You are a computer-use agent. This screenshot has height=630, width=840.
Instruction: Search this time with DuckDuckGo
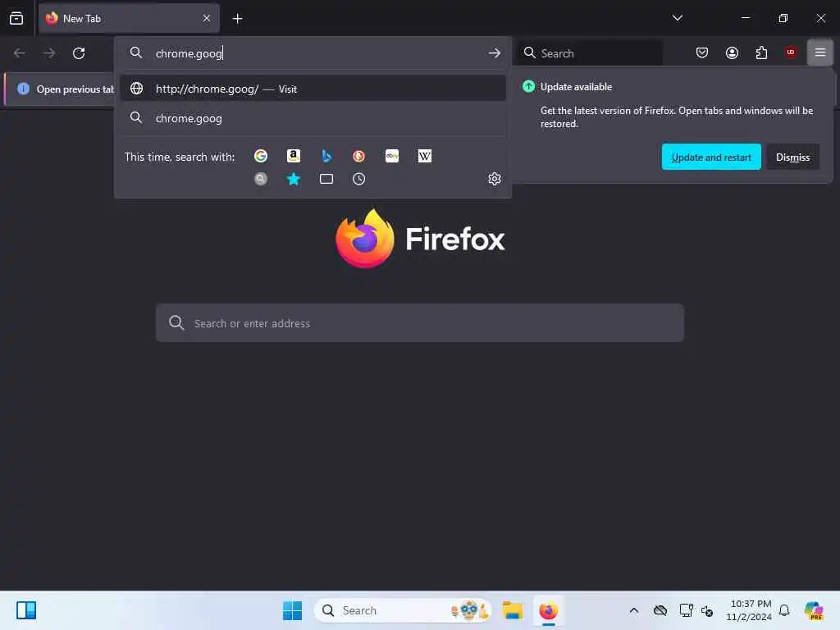359,156
